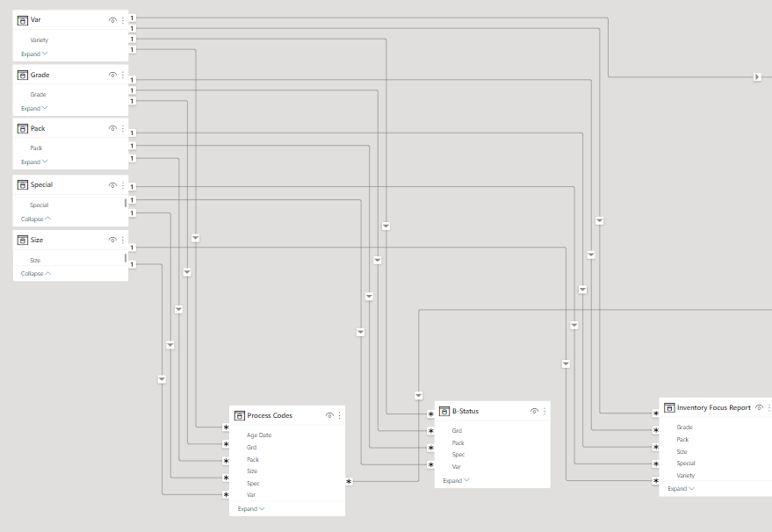Expand the Process Codes table fields
This screenshot has height=532, width=772.
click(x=251, y=509)
